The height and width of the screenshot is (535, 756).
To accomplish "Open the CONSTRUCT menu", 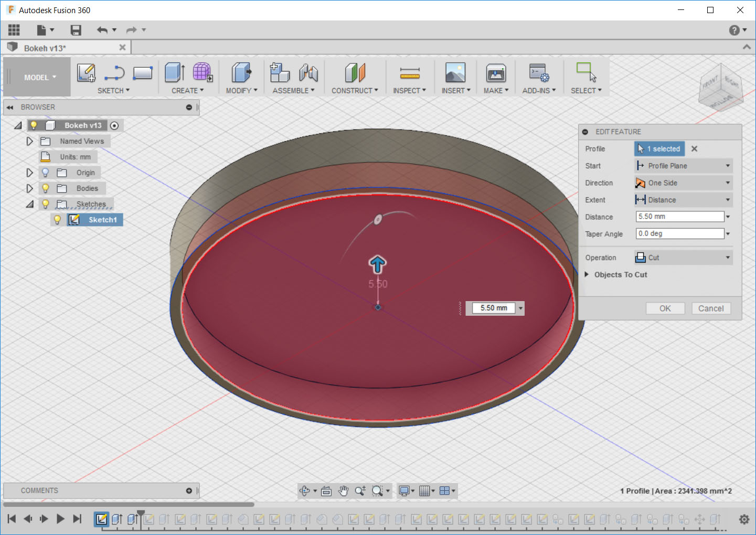I will pos(354,91).
